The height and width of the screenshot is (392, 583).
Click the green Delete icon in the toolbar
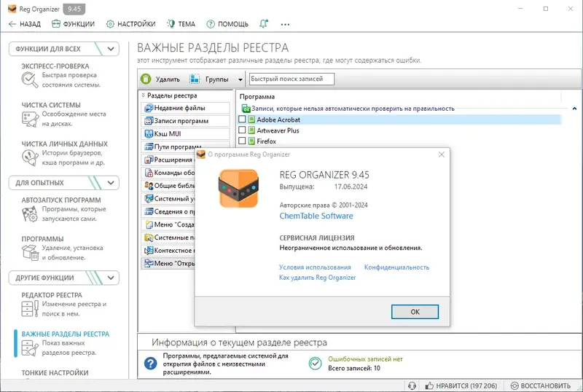146,79
